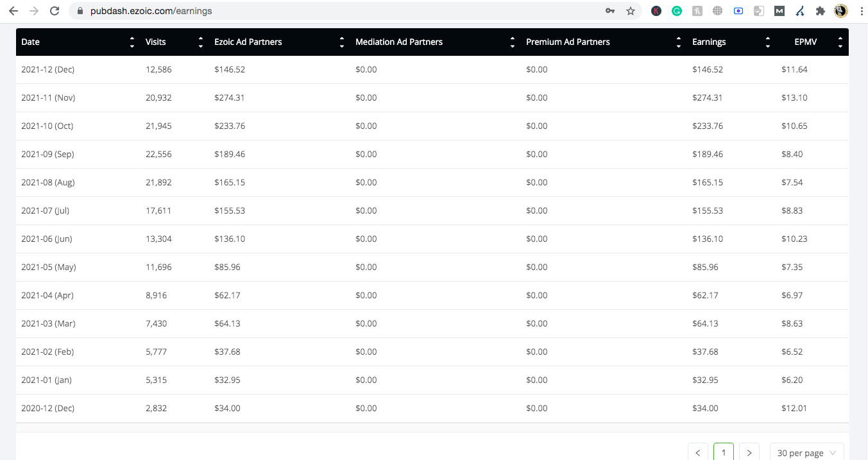Open the red K extension
868x460 pixels.
tap(656, 11)
